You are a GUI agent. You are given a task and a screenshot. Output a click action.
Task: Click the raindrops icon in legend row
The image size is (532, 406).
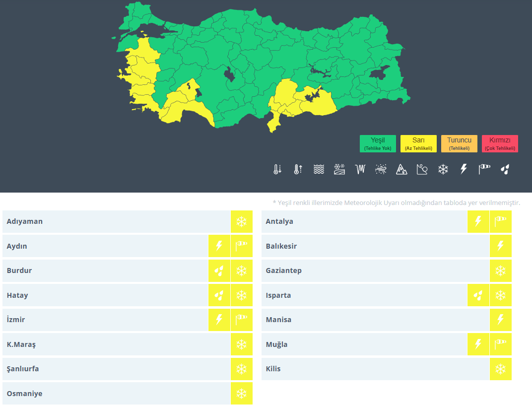pos(505,169)
